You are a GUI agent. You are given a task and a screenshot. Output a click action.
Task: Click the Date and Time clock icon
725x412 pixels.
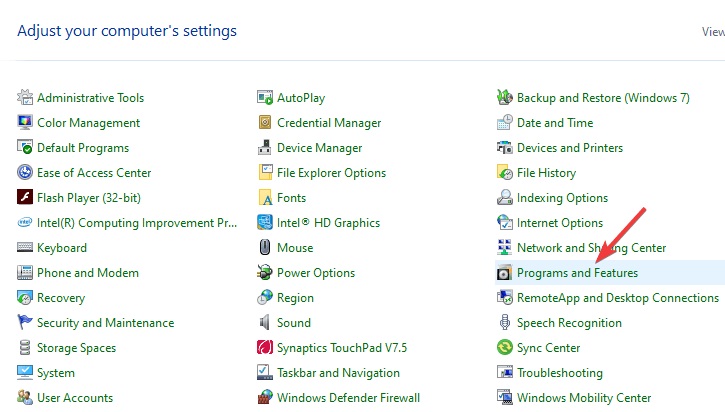point(505,123)
